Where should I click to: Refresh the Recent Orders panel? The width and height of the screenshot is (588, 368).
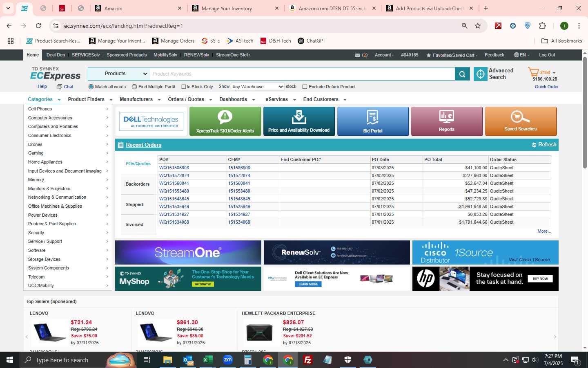pos(544,145)
